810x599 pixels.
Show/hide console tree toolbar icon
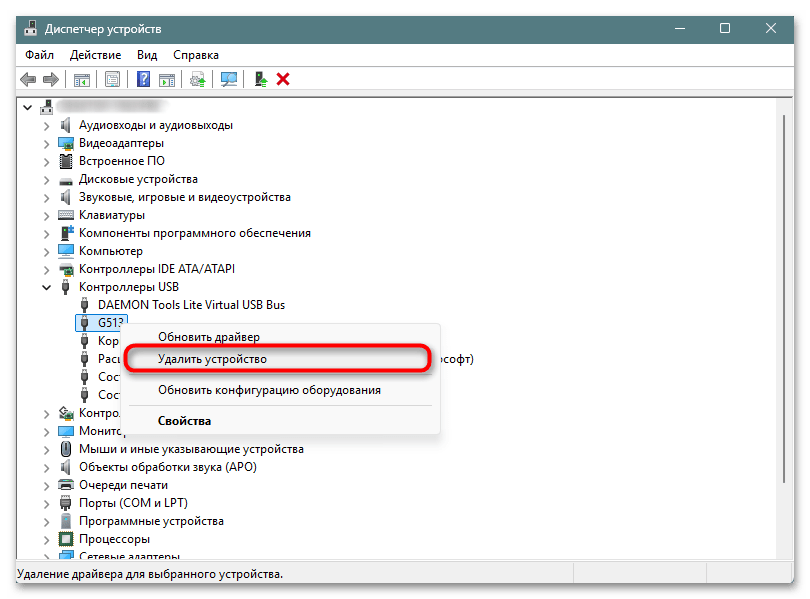(x=82, y=80)
